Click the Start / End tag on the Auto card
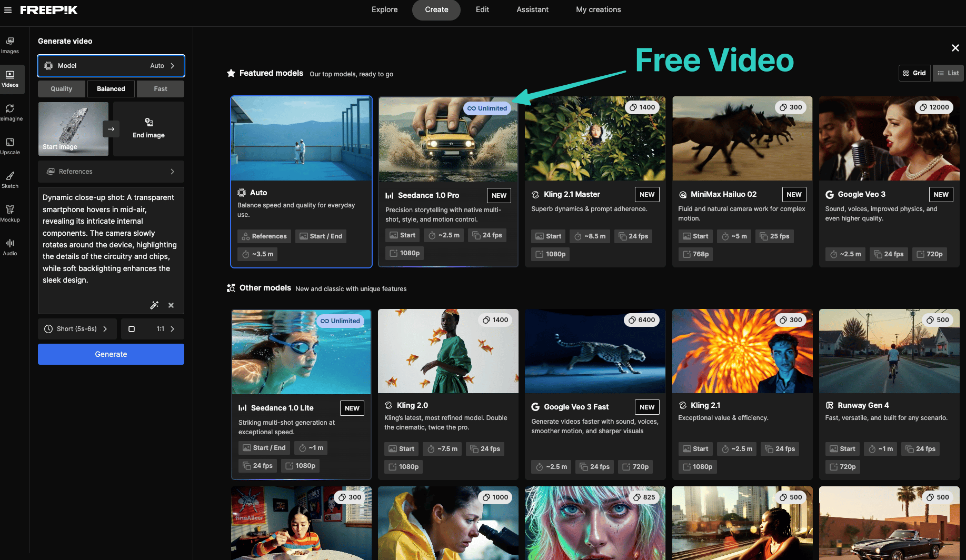Image resolution: width=966 pixels, height=560 pixels. pyautogui.click(x=321, y=236)
